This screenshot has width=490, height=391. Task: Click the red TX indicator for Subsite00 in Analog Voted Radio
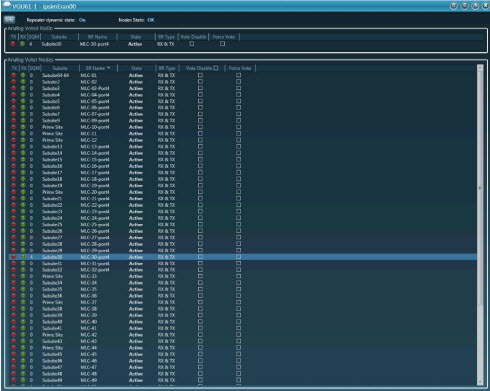point(13,44)
